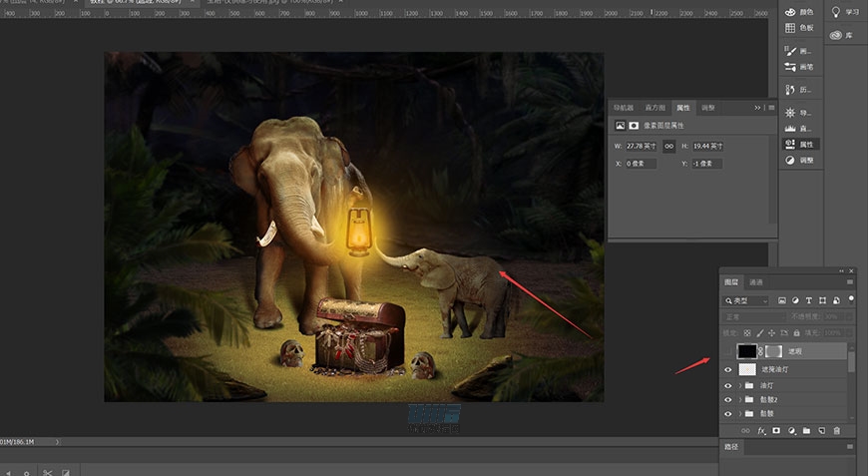Open the 类型 filter type dropdown
868x476 pixels.
(746, 300)
